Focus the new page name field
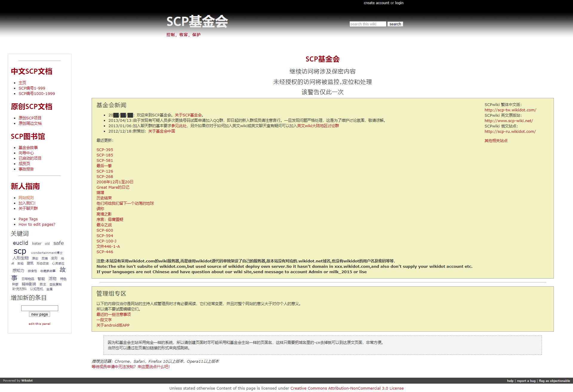 pos(39,308)
